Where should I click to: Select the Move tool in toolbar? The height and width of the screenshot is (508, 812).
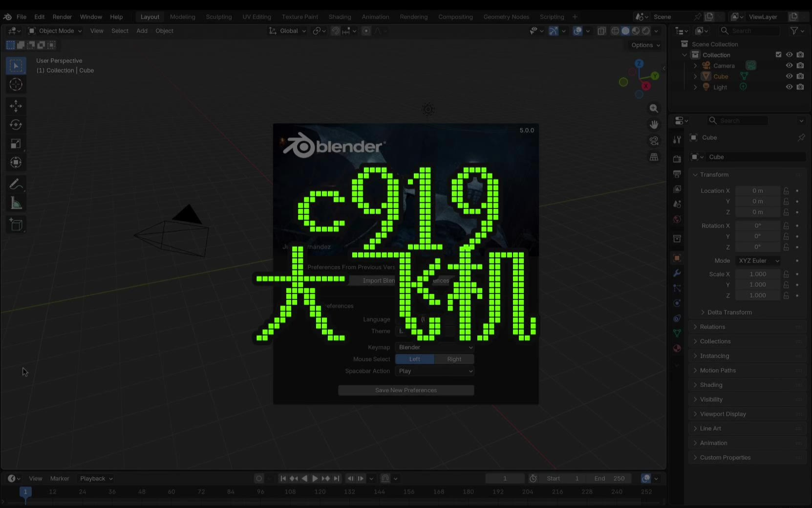point(16,106)
